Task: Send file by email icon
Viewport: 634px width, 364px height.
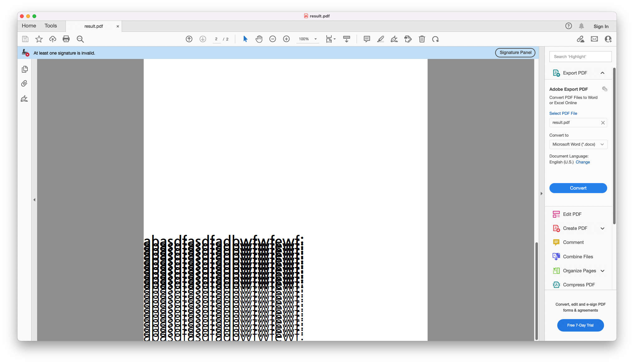Action: [x=594, y=39]
